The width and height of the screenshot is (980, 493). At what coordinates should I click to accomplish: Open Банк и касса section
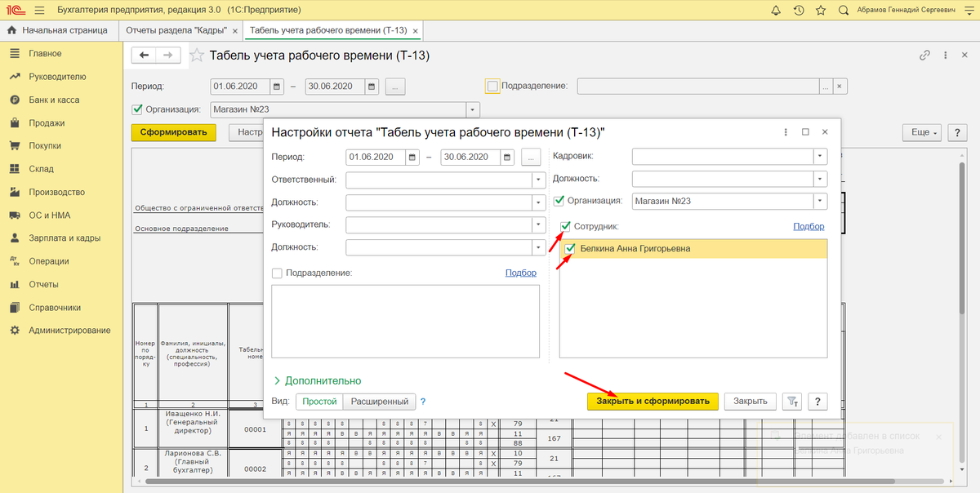54,100
